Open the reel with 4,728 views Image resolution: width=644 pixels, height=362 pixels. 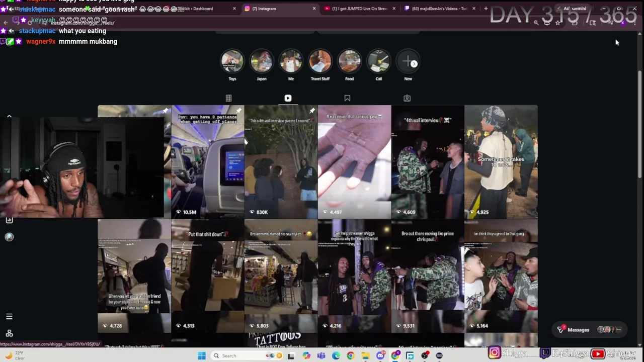[134, 276]
